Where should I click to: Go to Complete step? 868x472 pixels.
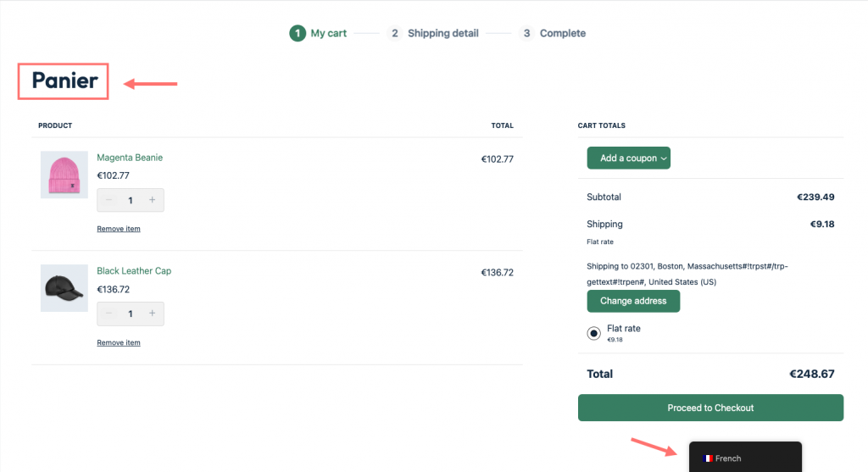click(562, 33)
